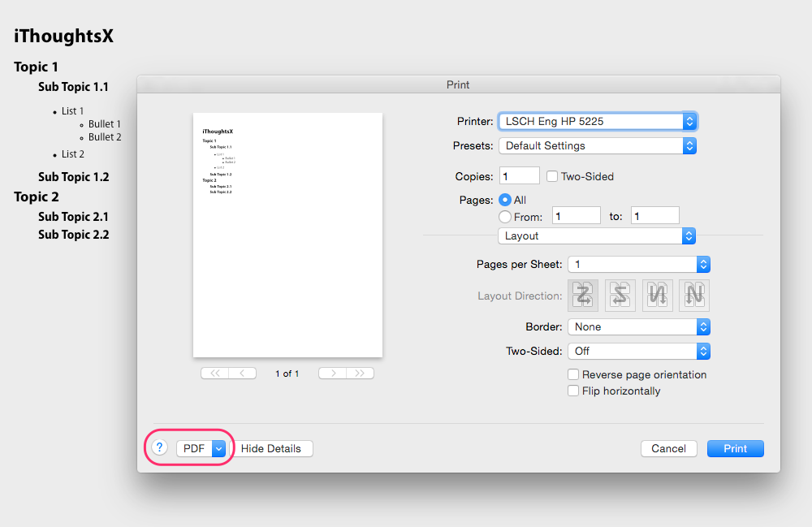Open the Border dropdown set to None

(x=639, y=327)
